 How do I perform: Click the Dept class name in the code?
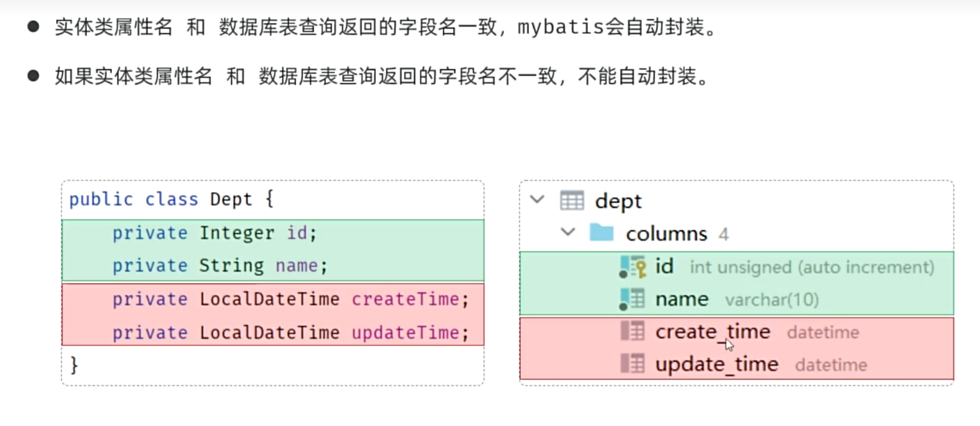[231, 199]
